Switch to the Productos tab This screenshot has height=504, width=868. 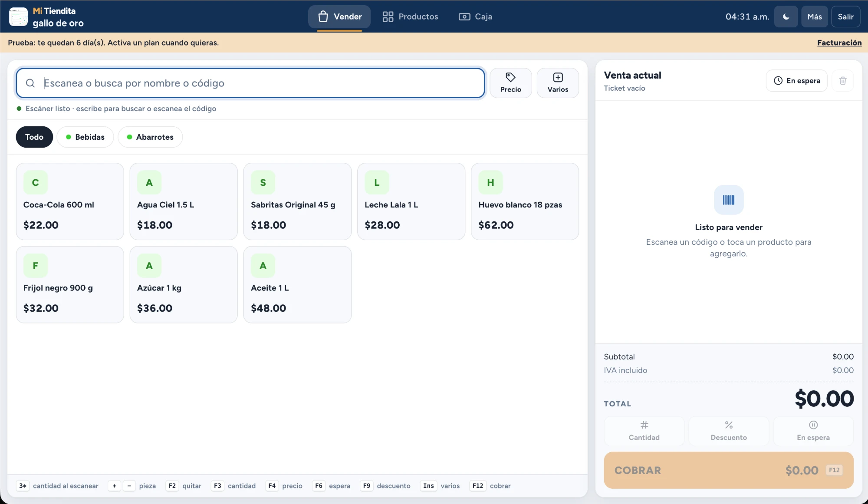click(x=410, y=16)
